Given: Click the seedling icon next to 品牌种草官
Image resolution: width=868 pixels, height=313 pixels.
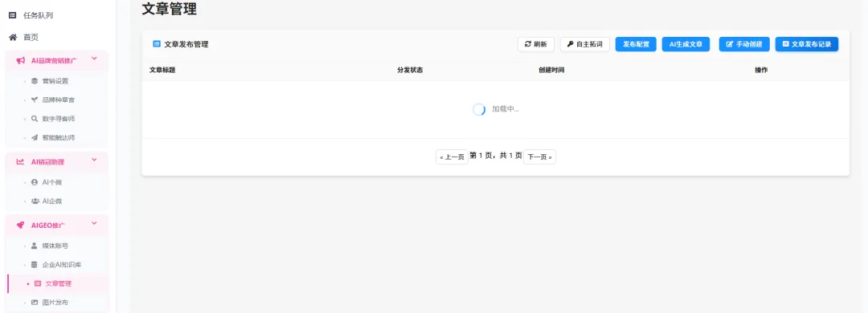Looking at the screenshot, I should pyautogui.click(x=35, y=100).
